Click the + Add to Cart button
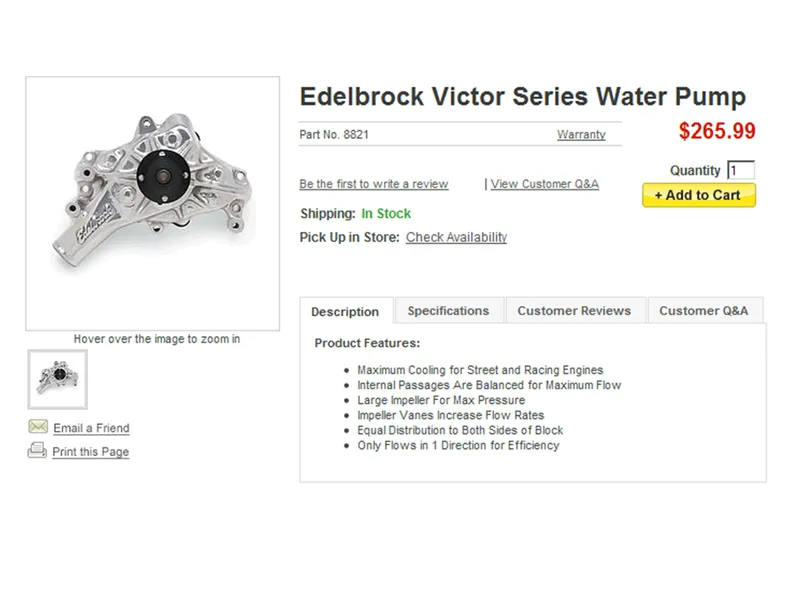The height and width of the screenshot is (600, 800). (x=698, y=195)
